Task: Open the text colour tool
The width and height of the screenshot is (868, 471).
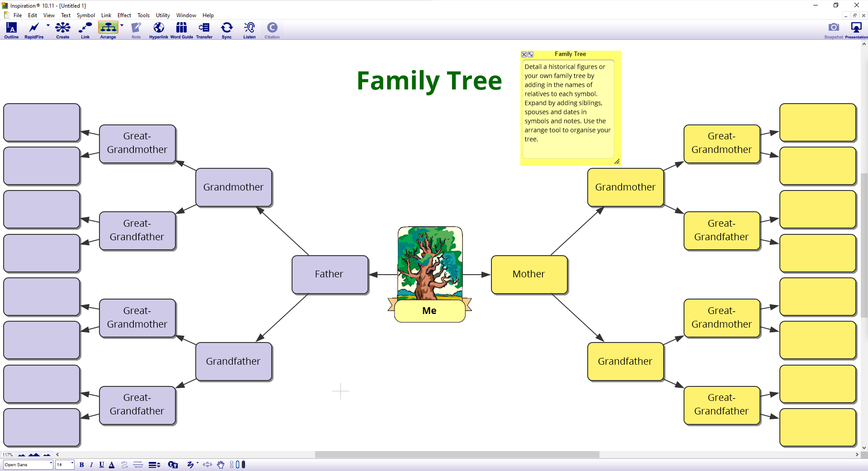Action: tap(112, 465)
